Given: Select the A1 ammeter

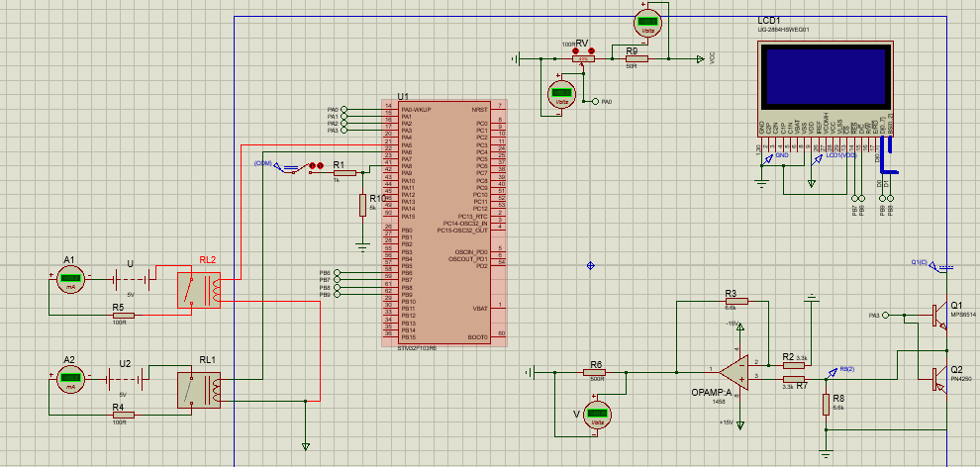Looking at the screenshot, I should pyautogui.click(x=70, y=279).
